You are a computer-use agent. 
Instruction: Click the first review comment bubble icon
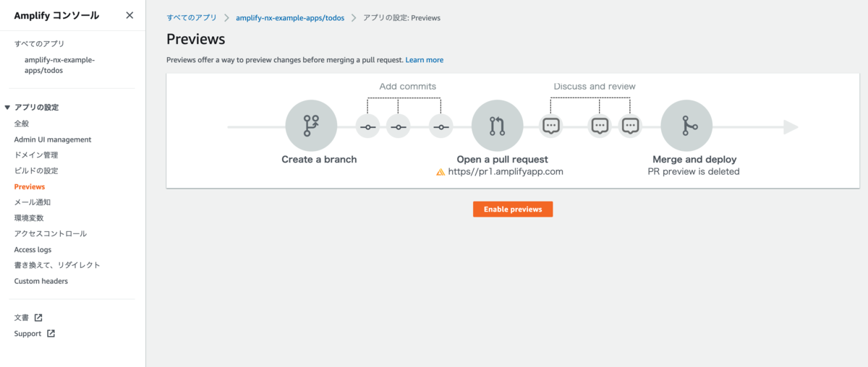pyautogui.click(x=551, y=126)
